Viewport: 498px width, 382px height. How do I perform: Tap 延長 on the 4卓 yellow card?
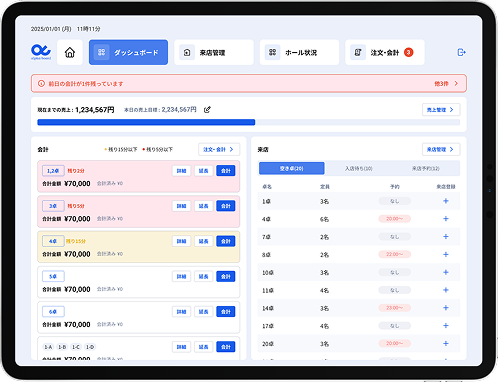[204, 241]
